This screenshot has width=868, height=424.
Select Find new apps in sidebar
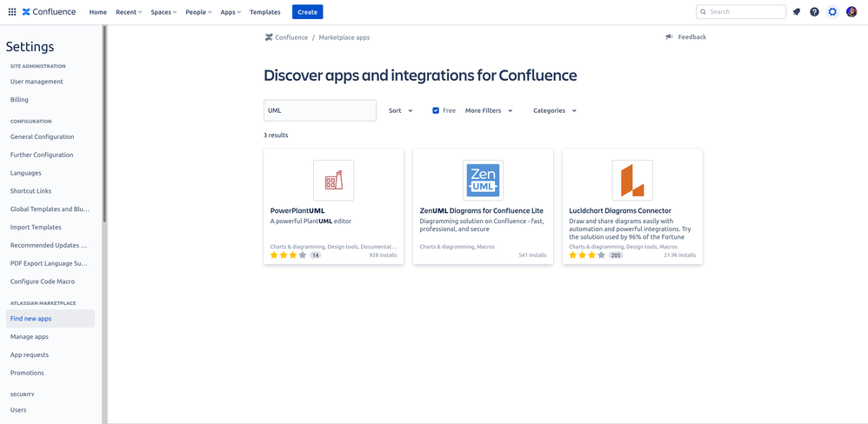tap(50, 318)
